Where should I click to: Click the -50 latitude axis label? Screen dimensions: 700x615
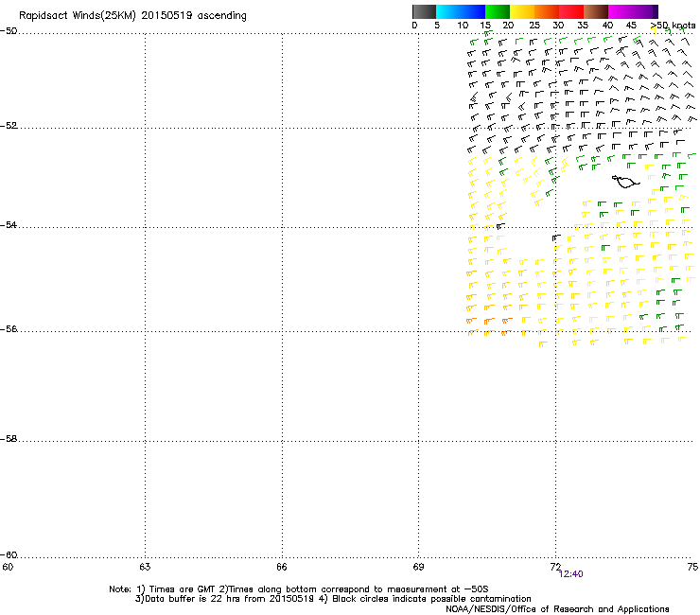9,31
